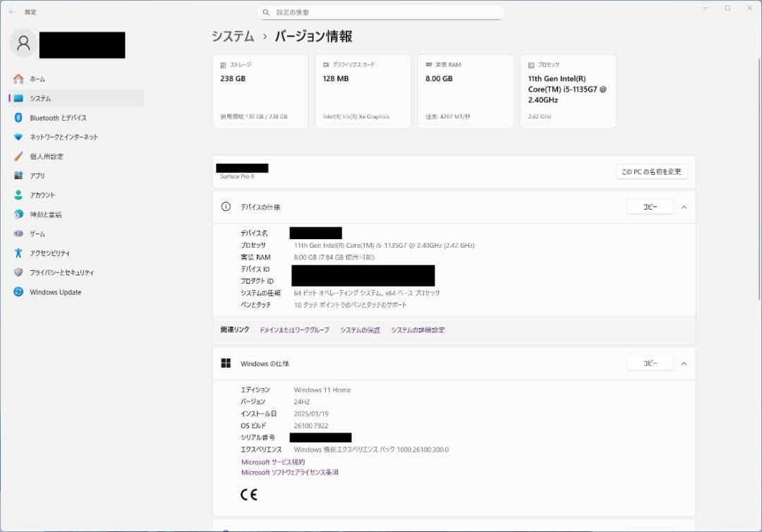Click the システム breadcrumb in the header
This screenshot has height=532, width=762.
233,37
